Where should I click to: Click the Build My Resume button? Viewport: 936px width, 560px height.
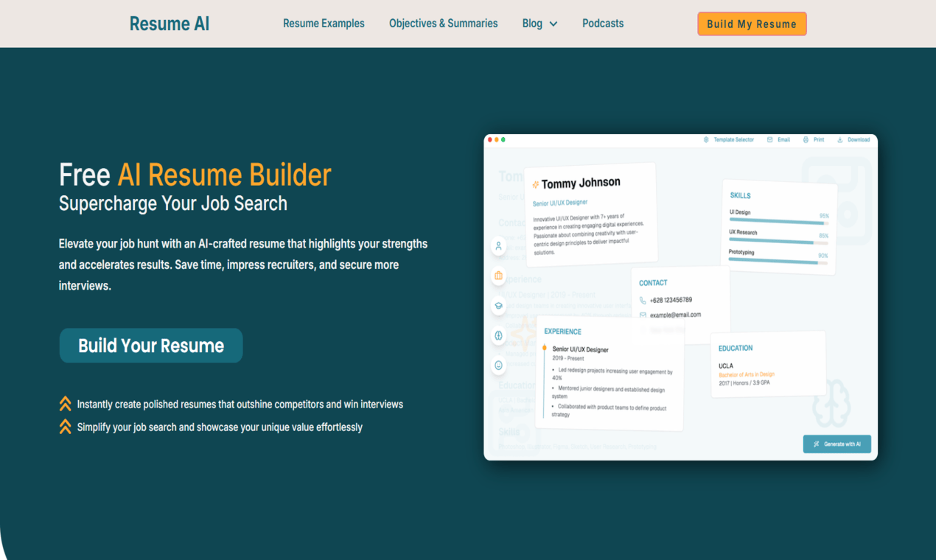pyautogui.click(x=752, y=23)
